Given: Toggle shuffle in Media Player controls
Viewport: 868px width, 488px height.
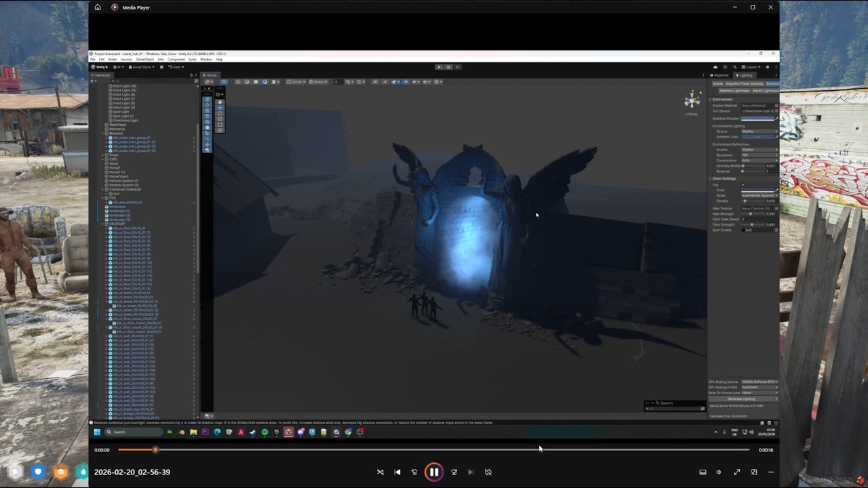Looking at the screenshot, I should [380, 472].
